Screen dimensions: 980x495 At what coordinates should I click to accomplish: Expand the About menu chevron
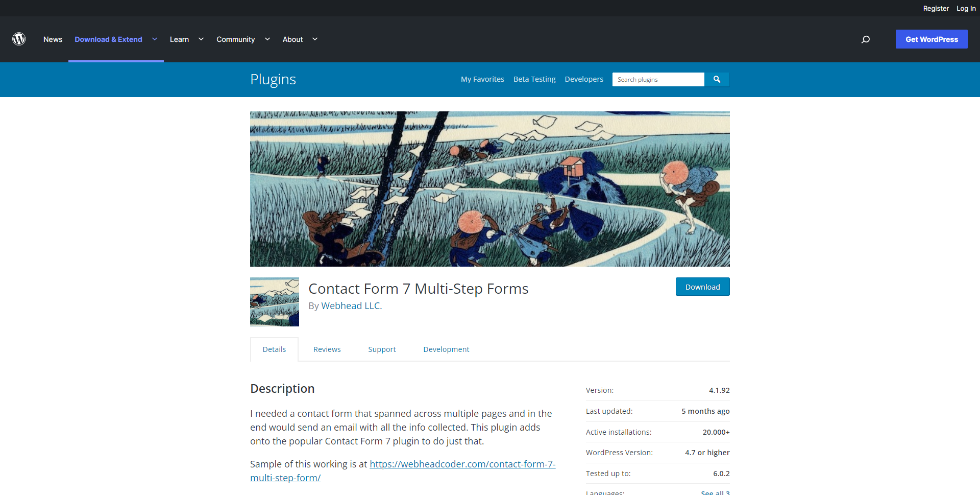click(x=315, y=39)
